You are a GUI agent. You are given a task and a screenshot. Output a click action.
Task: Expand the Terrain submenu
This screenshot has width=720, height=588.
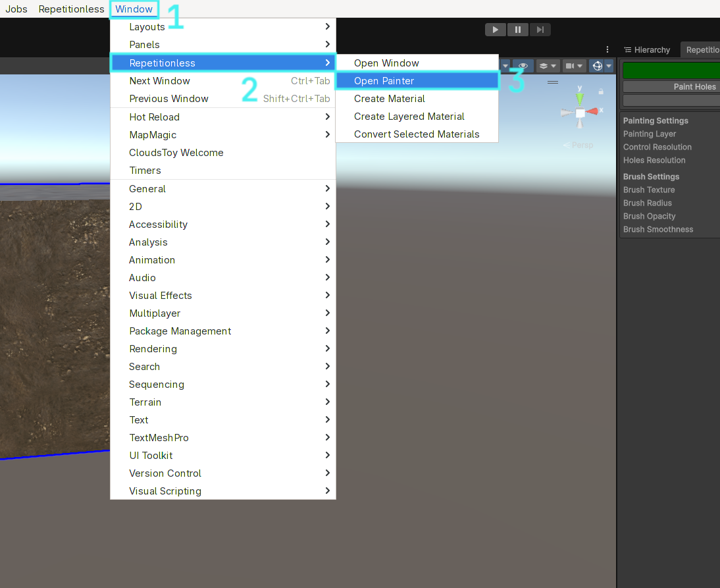tap(223, 402)
